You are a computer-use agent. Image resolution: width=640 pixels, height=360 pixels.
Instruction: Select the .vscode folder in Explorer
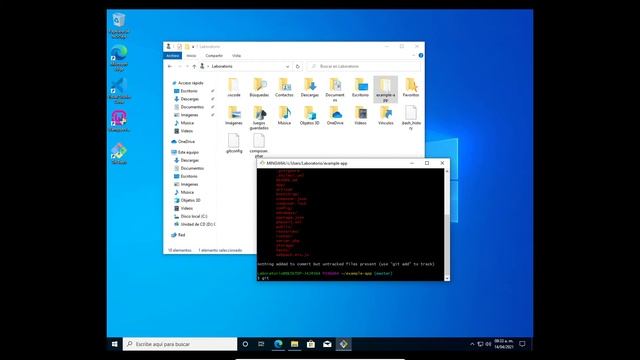(x=234, y=87)
